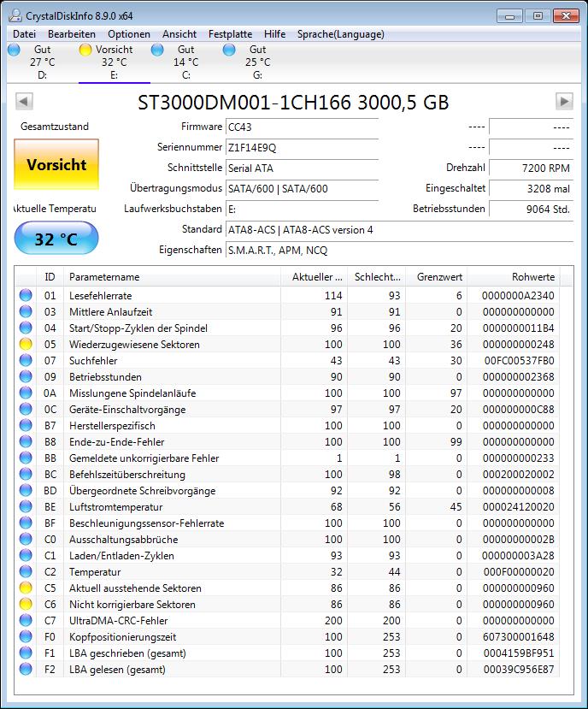This screenshot has width=588, height=709.
Task: Click status icon of Kopfpositionierungszeit row
Action: tap(26, 636)
